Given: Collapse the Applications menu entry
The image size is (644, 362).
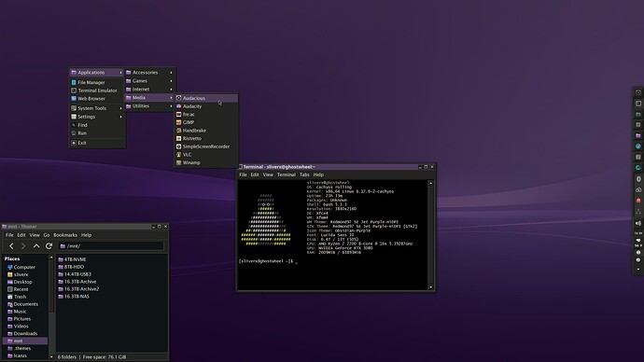Looking at the screenshot, I should point(97,72).
